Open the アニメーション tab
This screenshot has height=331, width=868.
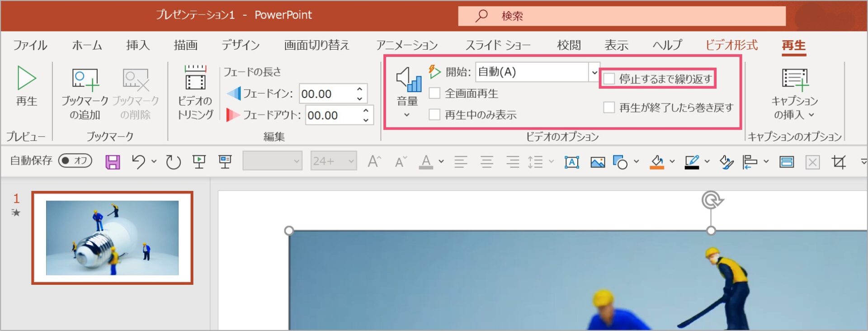407,45
